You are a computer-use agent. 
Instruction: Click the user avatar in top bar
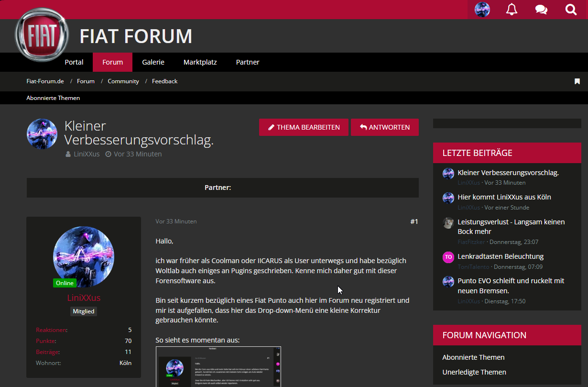482,10
